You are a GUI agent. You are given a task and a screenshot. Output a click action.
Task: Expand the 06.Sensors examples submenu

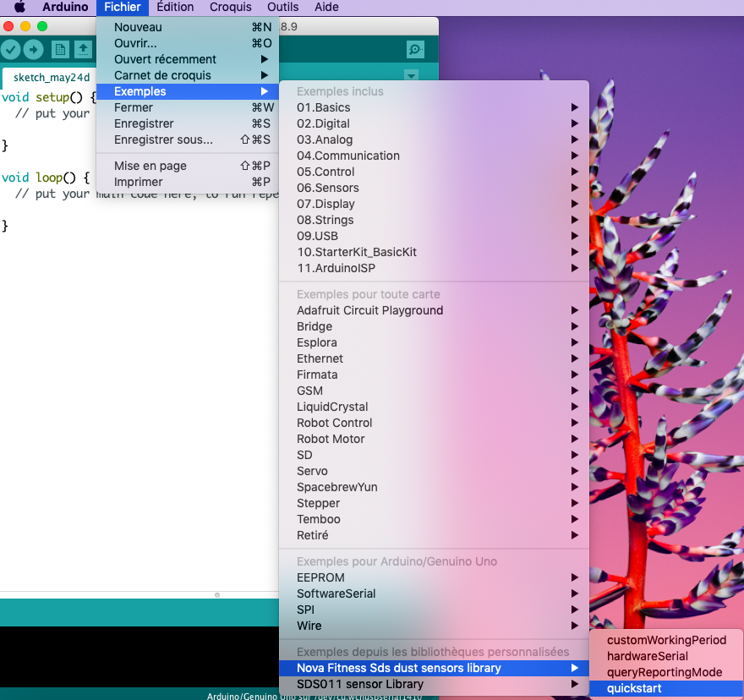[435, 189]
